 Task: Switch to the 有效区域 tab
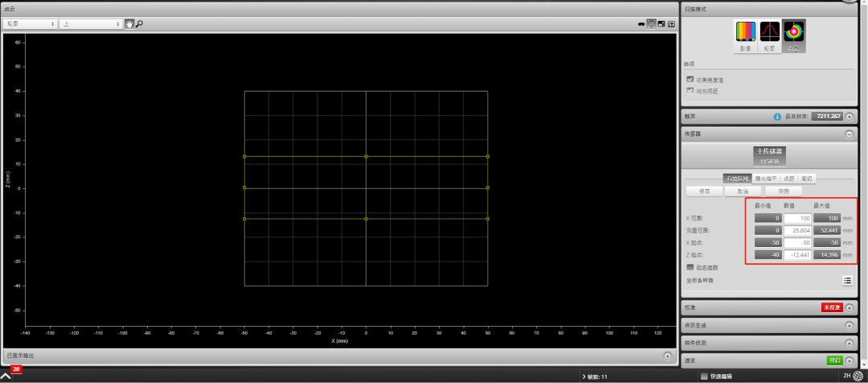[x=737, y=179]
